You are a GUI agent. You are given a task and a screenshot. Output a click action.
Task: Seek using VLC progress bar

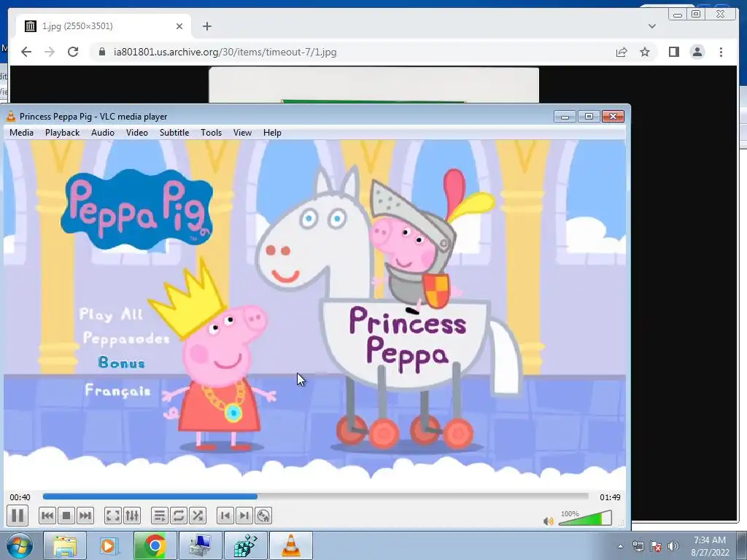(315, 497)
